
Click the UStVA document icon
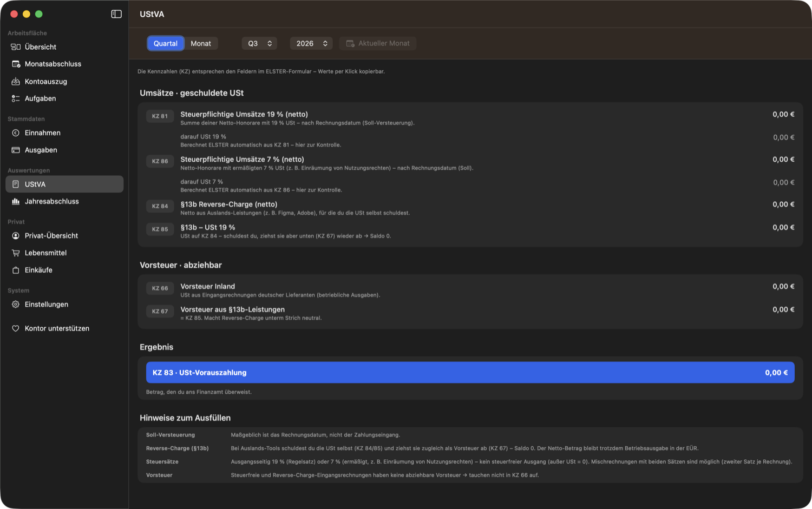click(16, 184)
